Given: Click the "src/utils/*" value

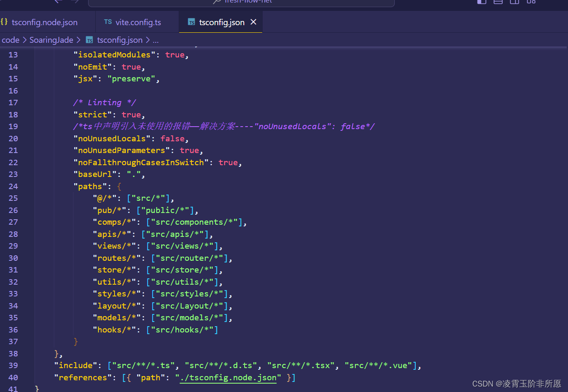Looking at the screenshot, I should [182, 282].
